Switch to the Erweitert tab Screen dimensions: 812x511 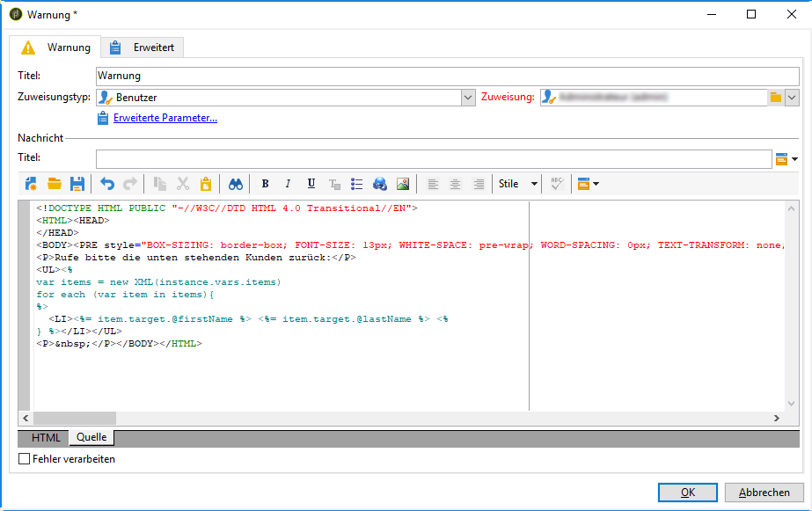[143, 47]
